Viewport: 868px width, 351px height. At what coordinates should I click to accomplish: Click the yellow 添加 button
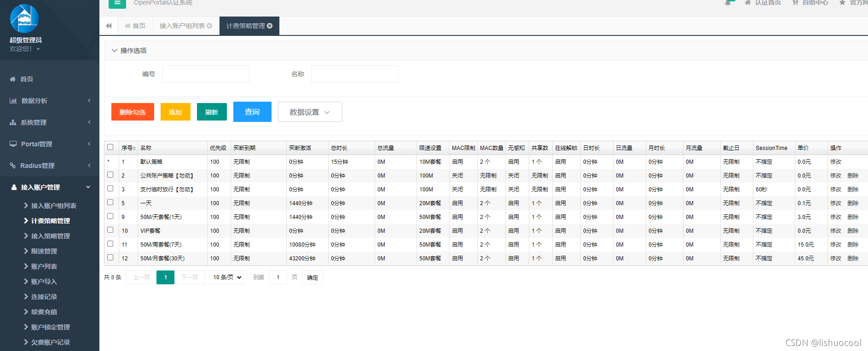pyautogui.click(x=175, y=112)
